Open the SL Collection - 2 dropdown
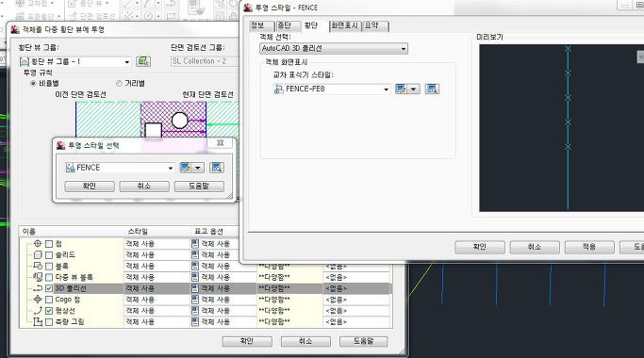This screenshot has height=358, width=644. (204, 61)
